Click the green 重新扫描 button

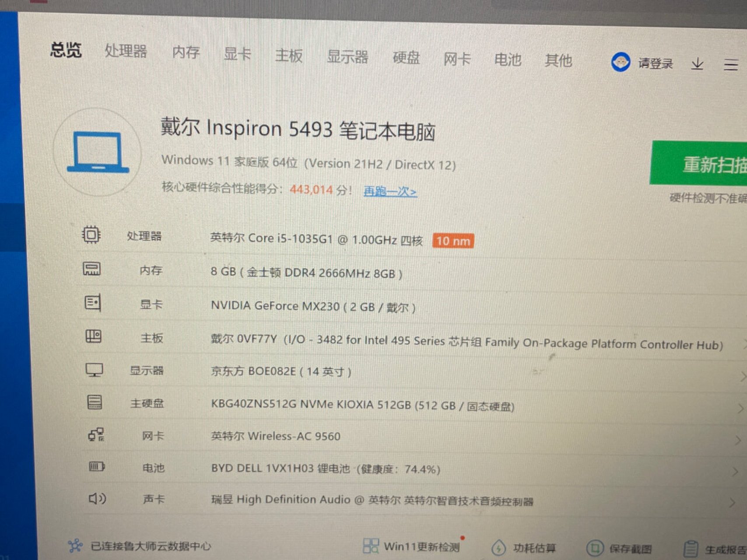click(698, 164)
